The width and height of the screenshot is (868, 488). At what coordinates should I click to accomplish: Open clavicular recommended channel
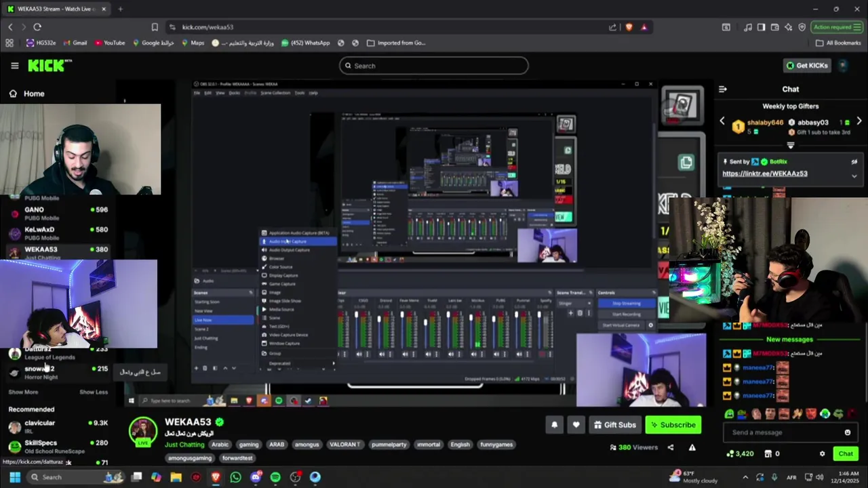[x=58, y=426]
